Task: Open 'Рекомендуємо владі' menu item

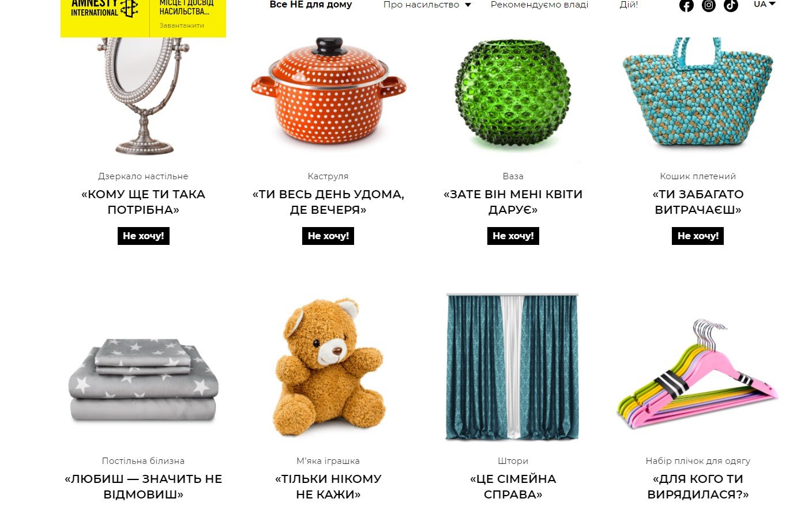Action: 539,5
